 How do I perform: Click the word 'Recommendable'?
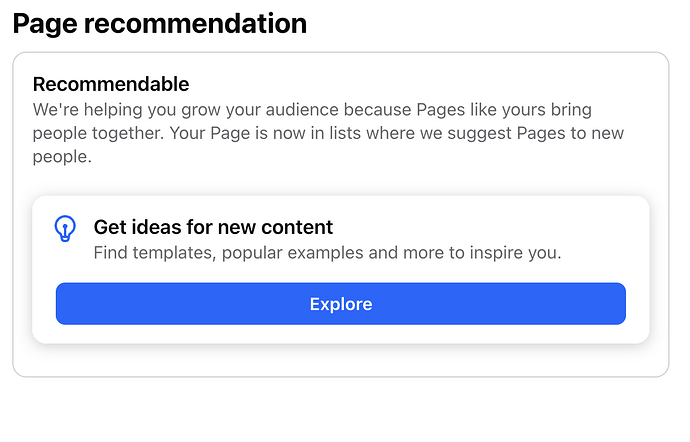tap(111, 84)
